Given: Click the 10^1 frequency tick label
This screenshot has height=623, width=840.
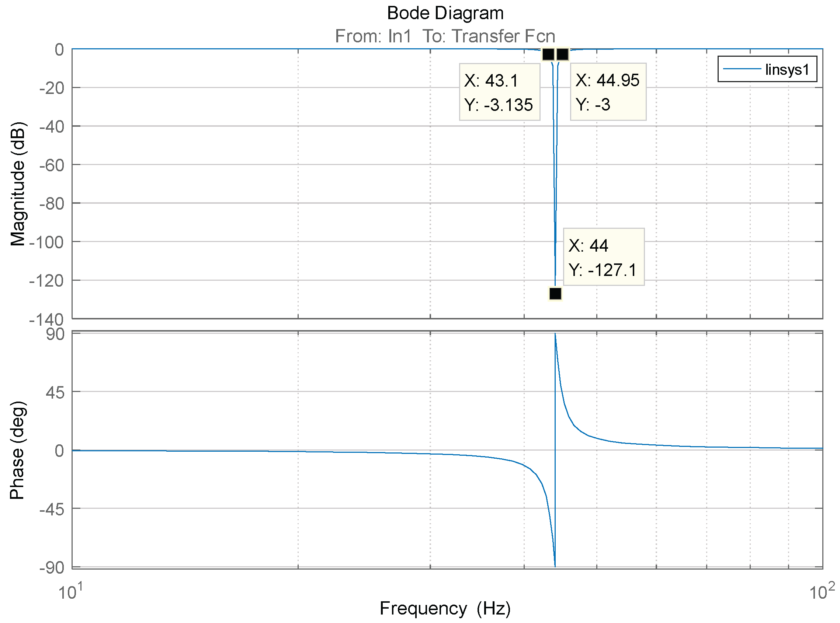Looking at the screenshot, I should point(70,592).
